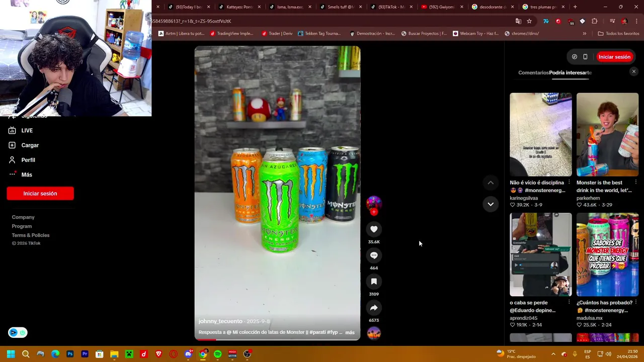The height and width of the screenshot is (362, 644).
Task: Open the chrome://dino/ bookmark
Action: (x=522, y=34)
